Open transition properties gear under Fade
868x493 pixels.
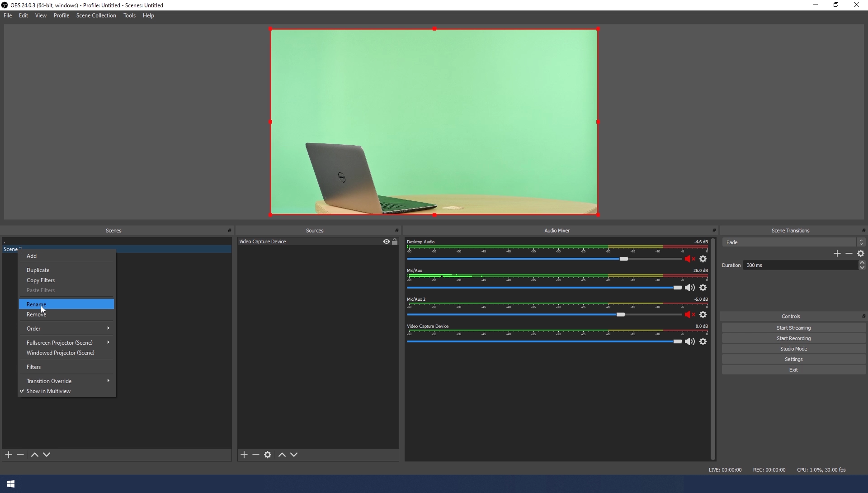pos(861,254)
